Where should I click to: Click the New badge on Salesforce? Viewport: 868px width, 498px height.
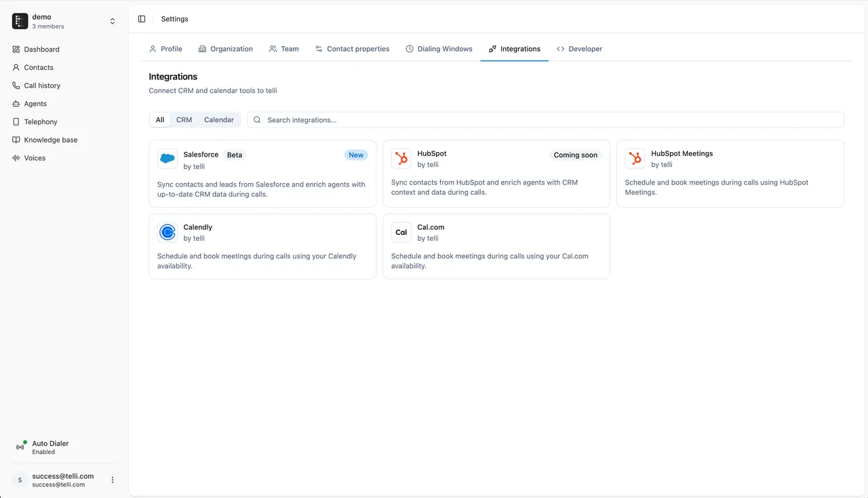pos(356,155)
